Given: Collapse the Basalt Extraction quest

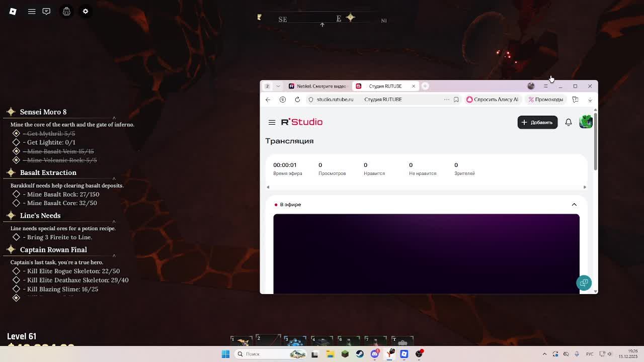Looking at the screenshot, I should (x=114, y=179).
